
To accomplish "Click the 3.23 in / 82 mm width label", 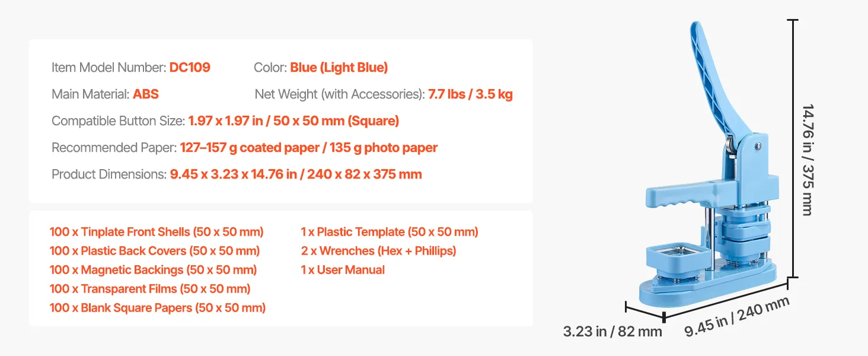I will point(612,331).
